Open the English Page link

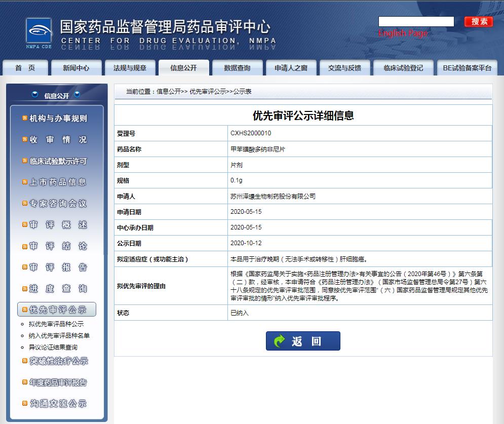pos(403,33)
